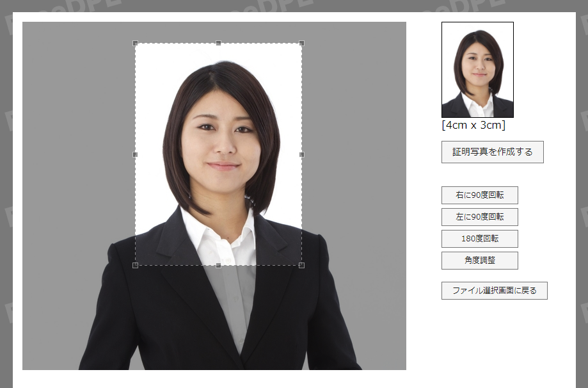
Task: Click the bottom-center crop handle
Action: pos(219,265)
